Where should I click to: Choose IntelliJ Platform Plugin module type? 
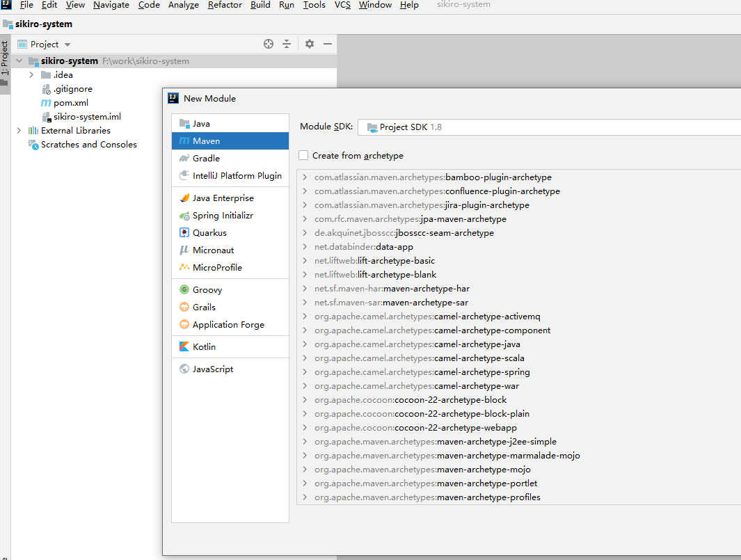pyautogui.click(x=230, y=176)
